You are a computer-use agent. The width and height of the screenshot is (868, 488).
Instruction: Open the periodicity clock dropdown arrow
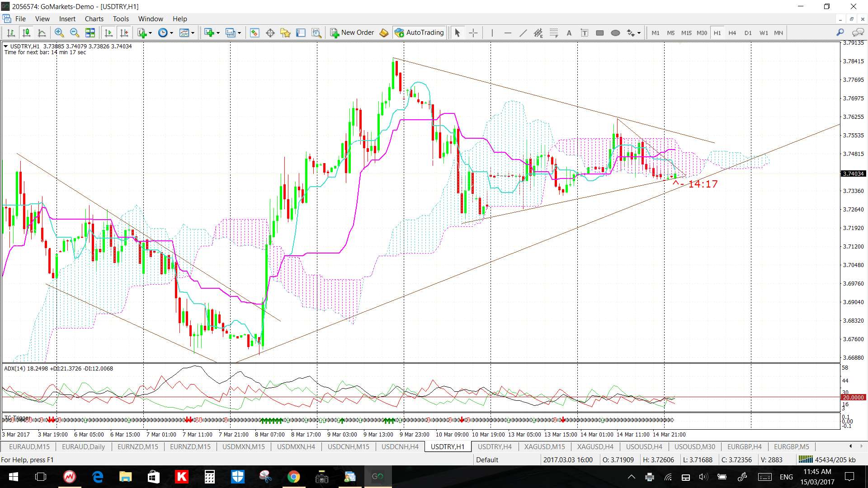171,33
